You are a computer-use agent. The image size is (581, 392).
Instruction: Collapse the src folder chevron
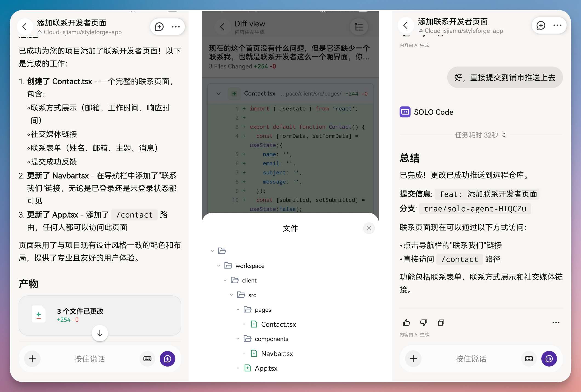(231, 295)
